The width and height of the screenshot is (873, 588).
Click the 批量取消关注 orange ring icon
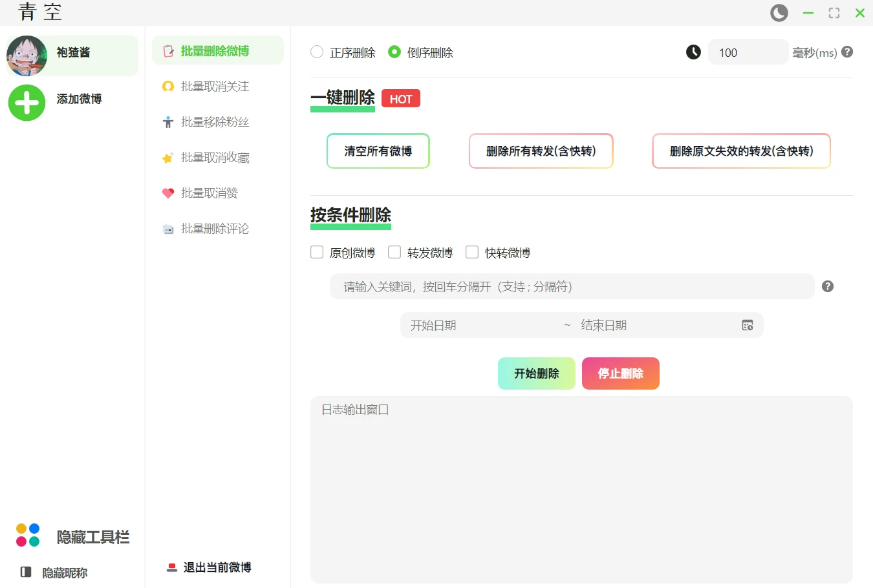click(168, 86)
